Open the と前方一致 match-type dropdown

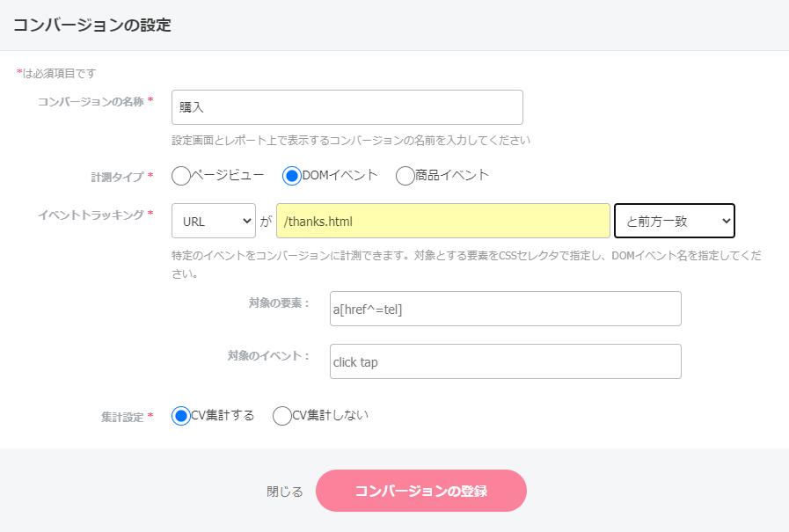click(675, 221)
